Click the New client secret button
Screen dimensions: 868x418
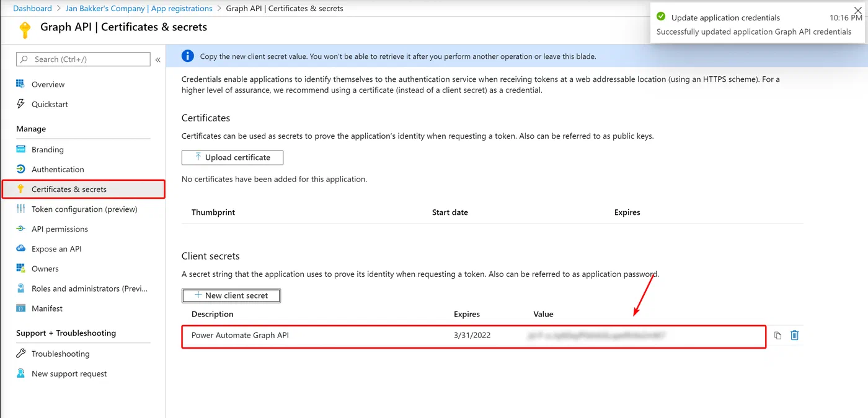click(x=231, y=295)
